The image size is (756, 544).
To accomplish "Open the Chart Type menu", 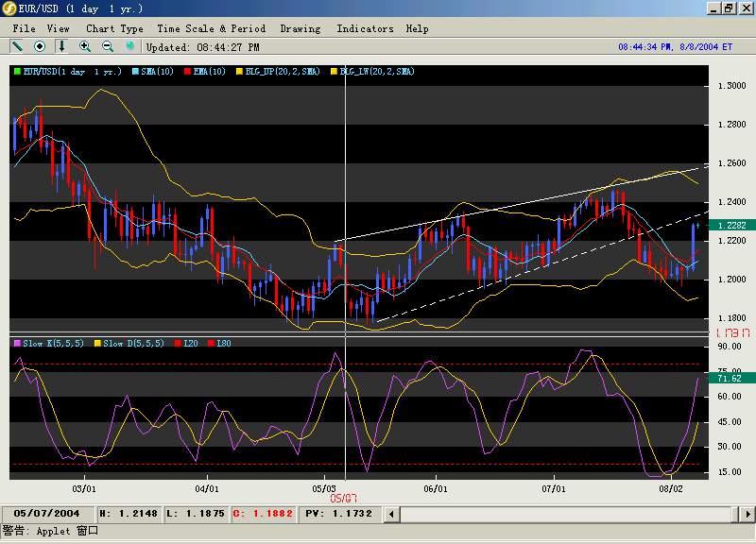I will [114, 28].
